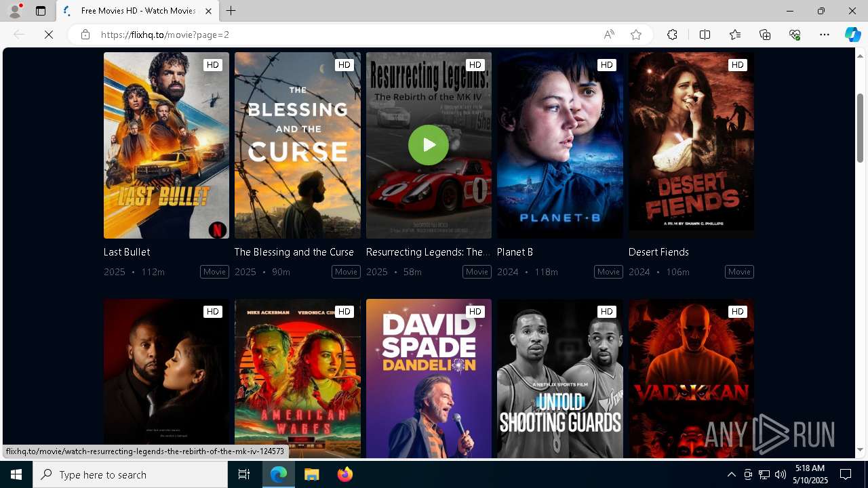Click Microsoft Edge taskbar icon
The height and width of the screenshot is (488, 868).
point(279,474)
